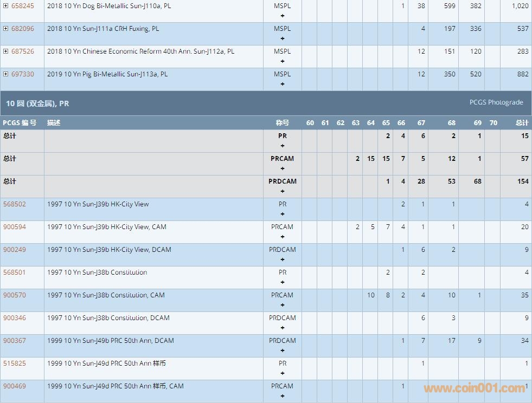
Task: Click plus icon under PRDCAM totals row
Action: click(x=282, y=191)
